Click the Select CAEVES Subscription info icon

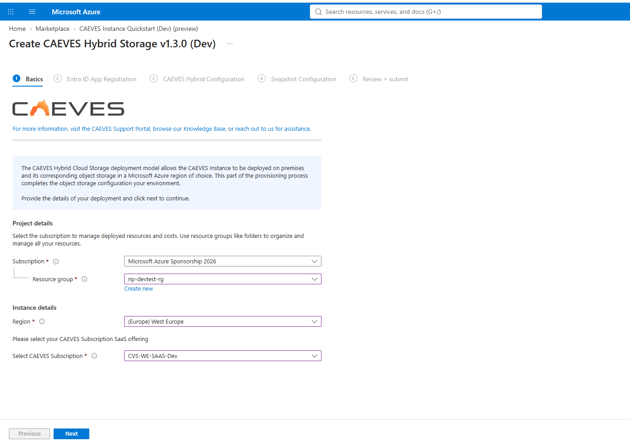[x=94, y=356]
